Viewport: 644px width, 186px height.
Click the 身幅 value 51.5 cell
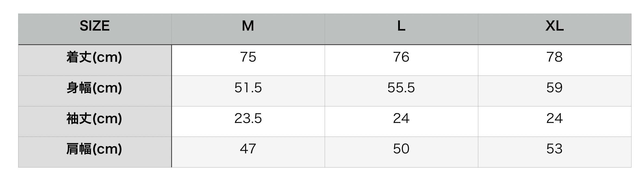tap(248, 88)
